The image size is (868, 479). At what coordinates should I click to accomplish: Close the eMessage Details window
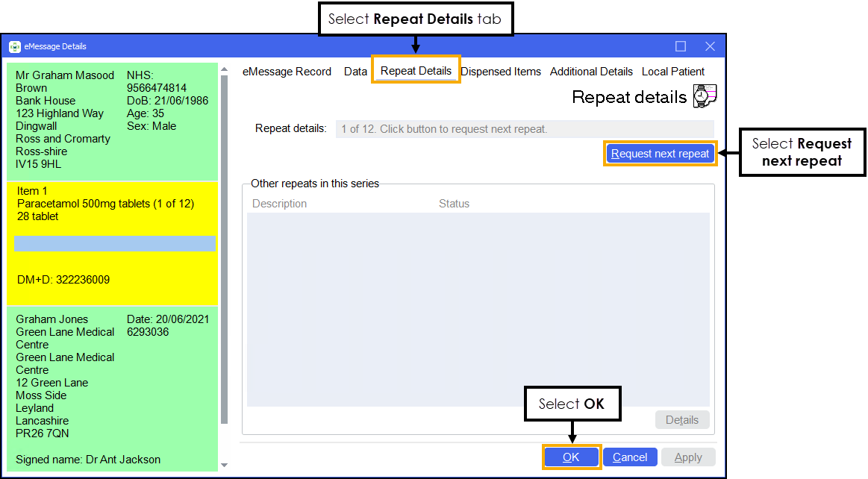point(710,46)
